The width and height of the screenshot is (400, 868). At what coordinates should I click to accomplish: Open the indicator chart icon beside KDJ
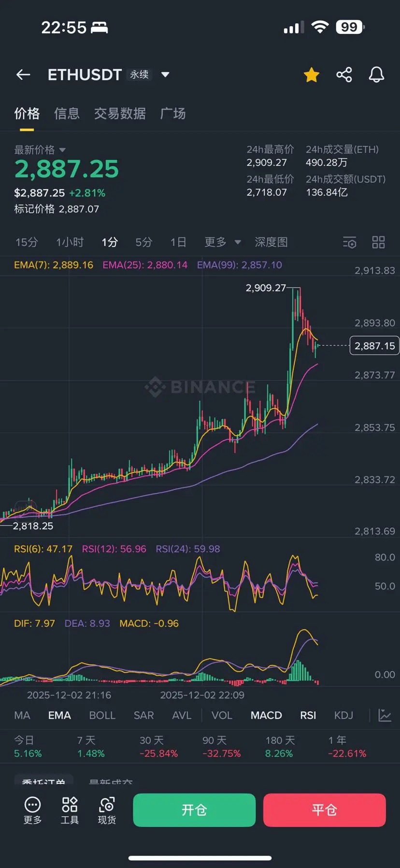pyautogui.click(x=385, y=715)
